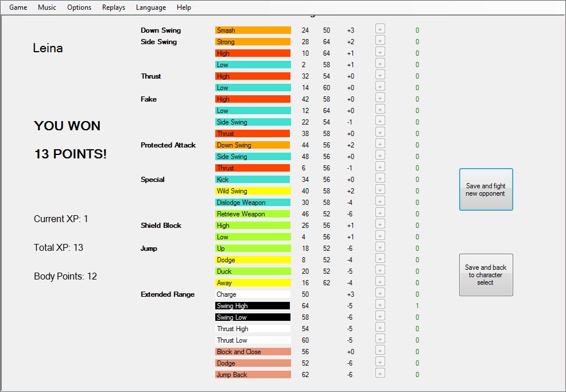Increase Protected Attack Side Swing
The image size is (566, 392).
(x=380, y=155)
